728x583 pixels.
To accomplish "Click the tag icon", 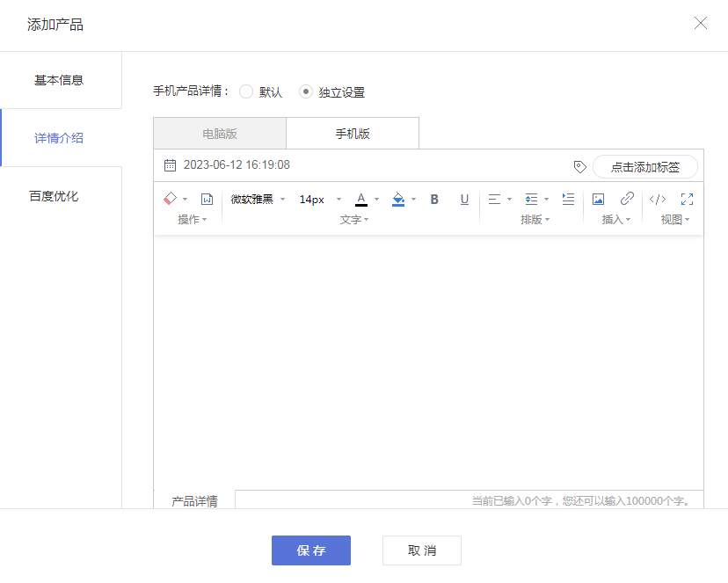I will (580, 167).
